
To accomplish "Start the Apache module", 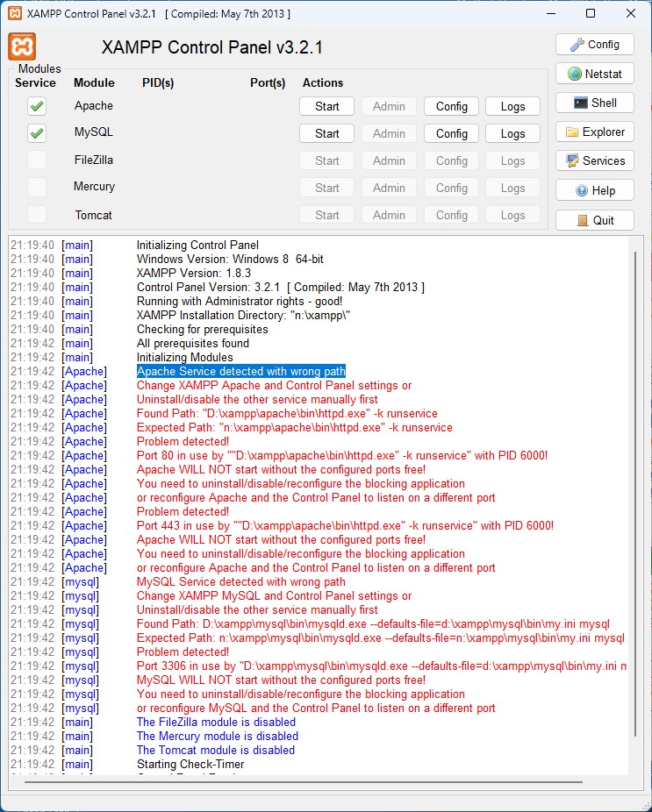I will point(326,106).
